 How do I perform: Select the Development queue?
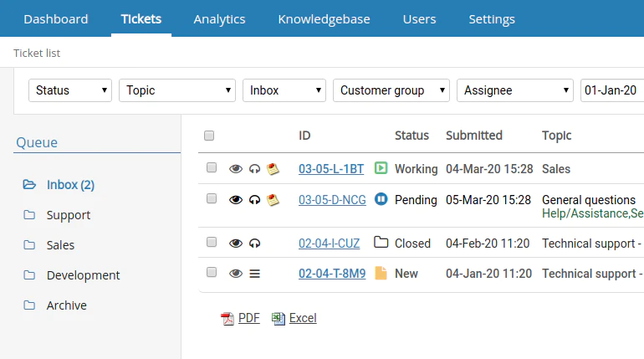(x=84, y=275)
